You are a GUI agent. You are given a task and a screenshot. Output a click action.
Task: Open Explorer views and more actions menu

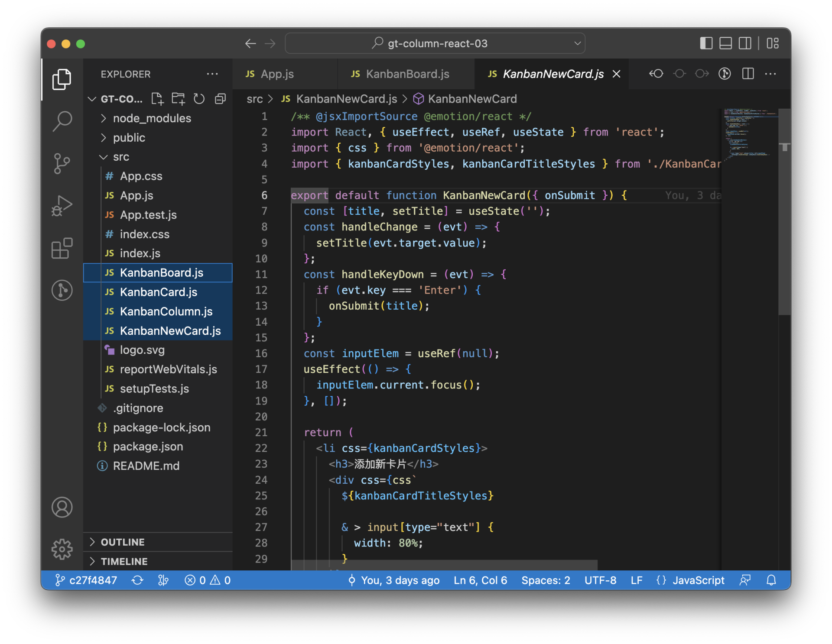tap(212, 74)
